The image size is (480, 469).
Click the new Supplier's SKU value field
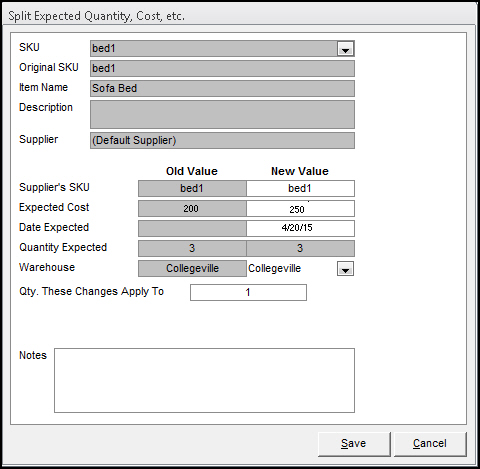pos(300,188)
